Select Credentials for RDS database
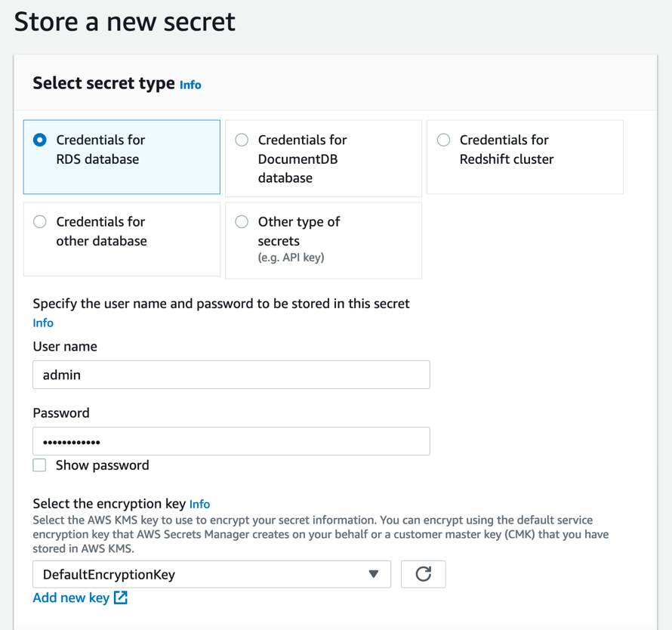The height and width of the screenshot is (630, 672). coord(39,140)
